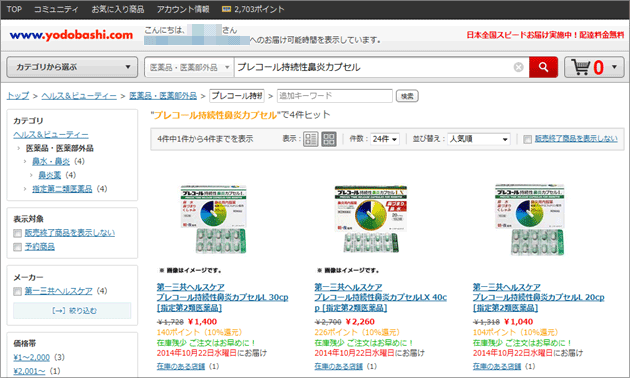The width and height of the screenshot is (630, 378).
Task: Click the 検索 button beside keyword field
Action: click(407, 96)
